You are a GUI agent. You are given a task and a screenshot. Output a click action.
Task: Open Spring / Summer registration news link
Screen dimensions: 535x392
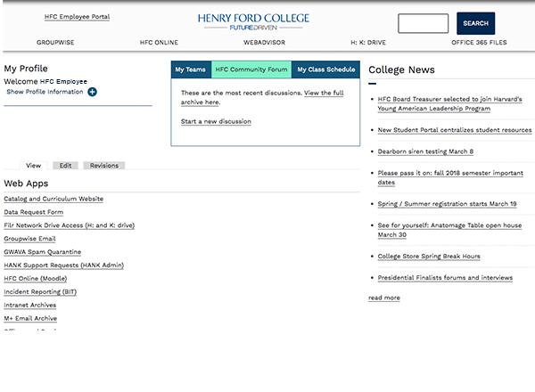tap(447, 204)
